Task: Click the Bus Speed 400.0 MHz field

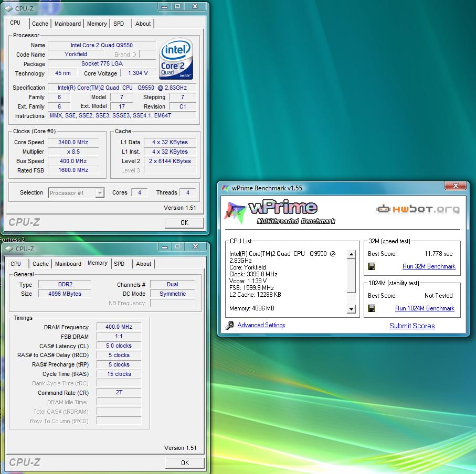Action: tap(73, 161)
